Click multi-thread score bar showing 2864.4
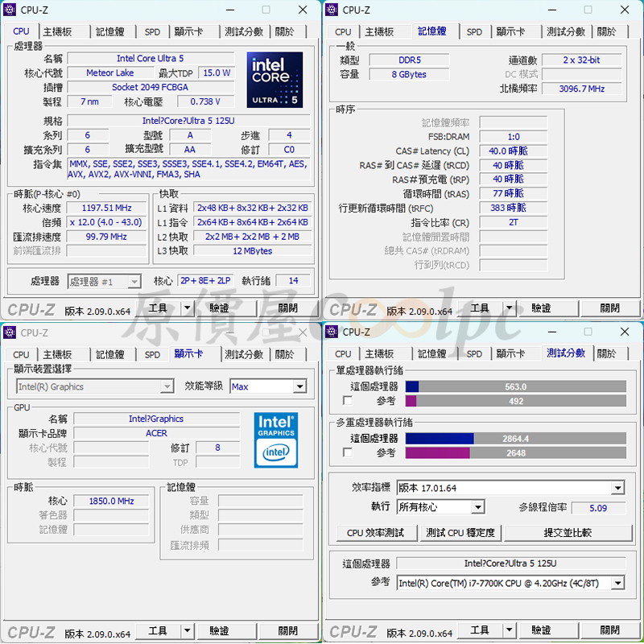This screenshot has width=644, height=644. (x=516, y=439)
